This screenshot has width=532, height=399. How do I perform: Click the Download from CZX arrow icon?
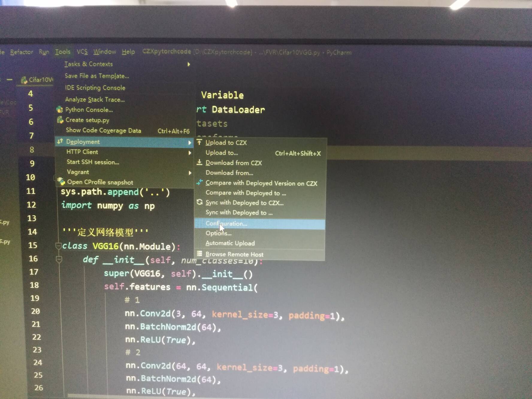(199, 162)
